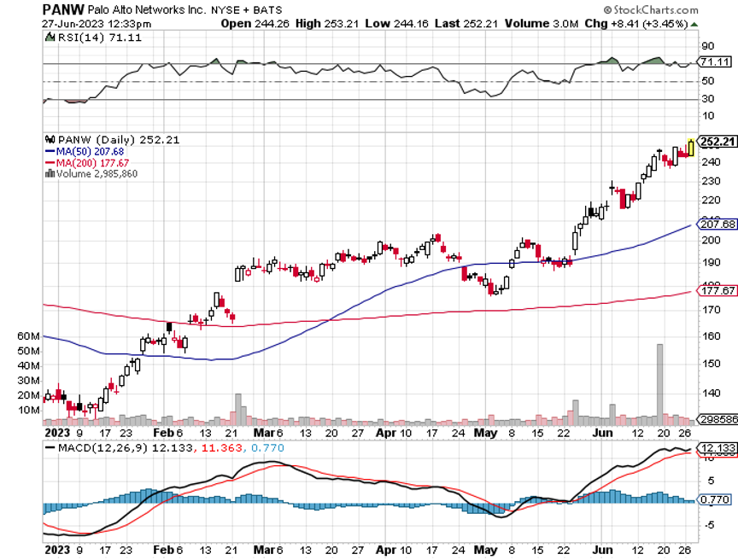This screenshot has width=738, height=560.
Task: Click the 240 price axis label
Action: pos(711,161)
